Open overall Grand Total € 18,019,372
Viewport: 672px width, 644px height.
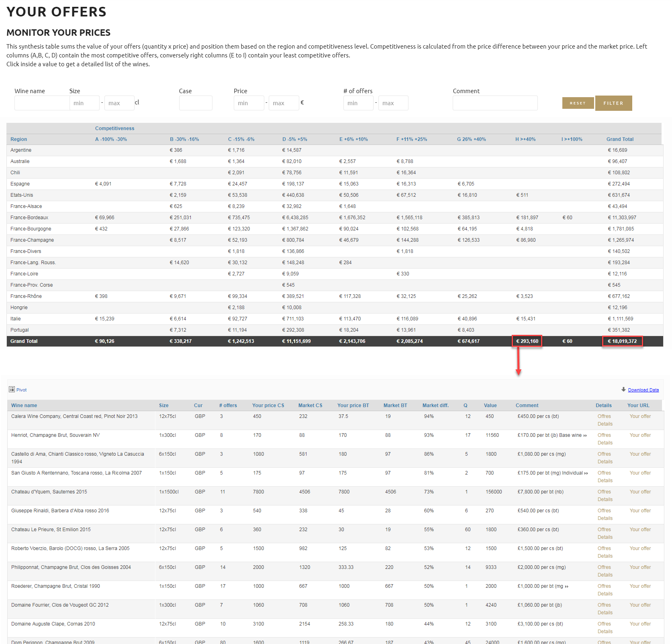pos(622,341)
